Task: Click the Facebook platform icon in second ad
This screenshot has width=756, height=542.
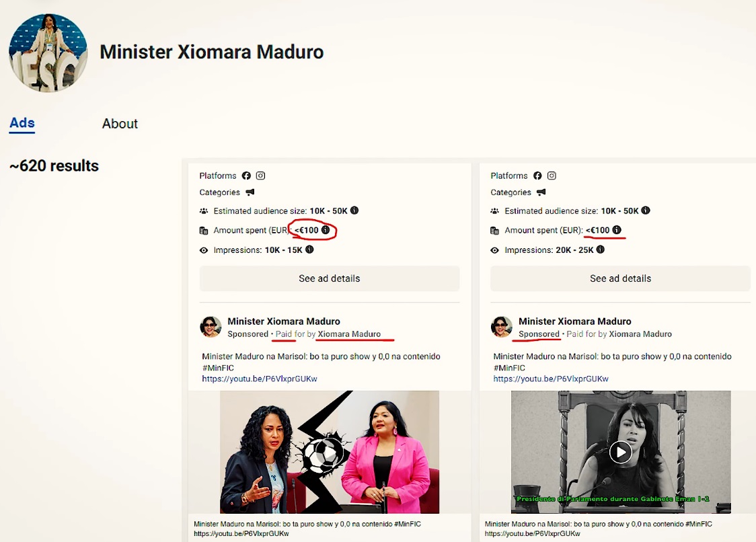Action: click(537, 176)
